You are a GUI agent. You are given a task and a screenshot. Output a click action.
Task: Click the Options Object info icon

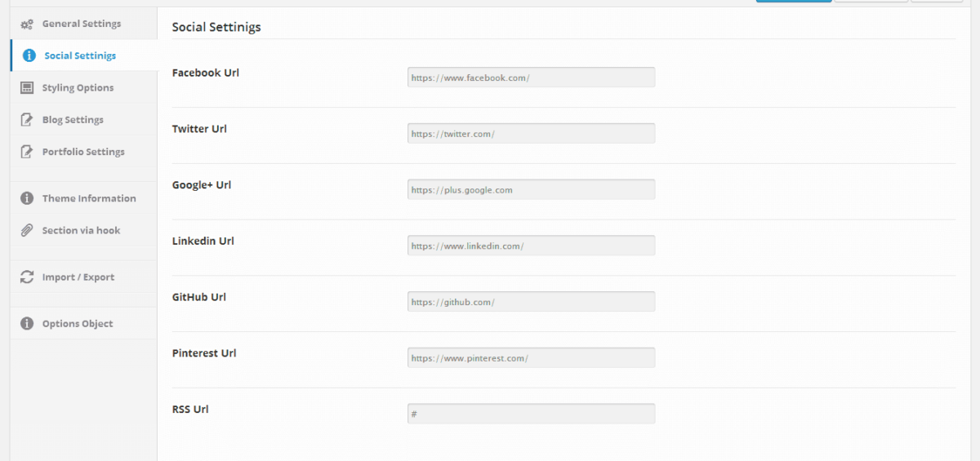coord(26,323)
